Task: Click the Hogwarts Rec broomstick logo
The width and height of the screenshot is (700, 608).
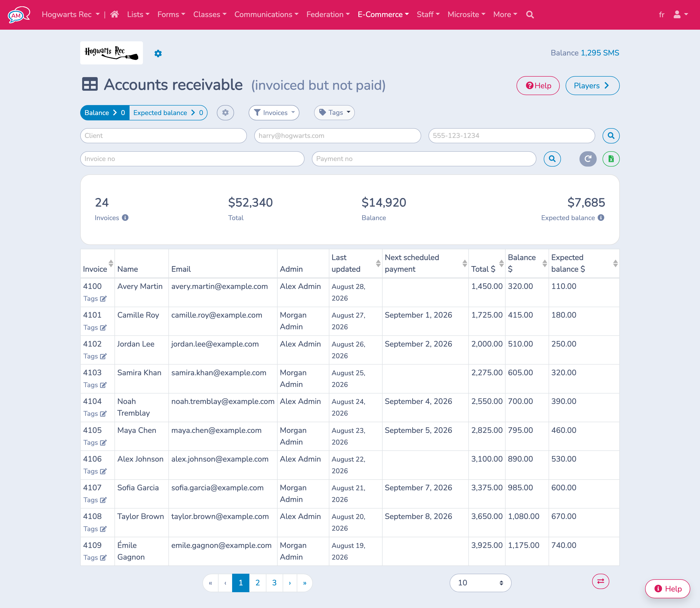Action: point(111,53)
